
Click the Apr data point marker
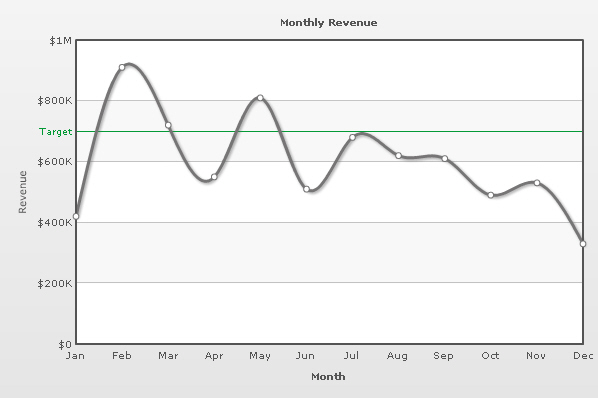click(x=214, y=177)
